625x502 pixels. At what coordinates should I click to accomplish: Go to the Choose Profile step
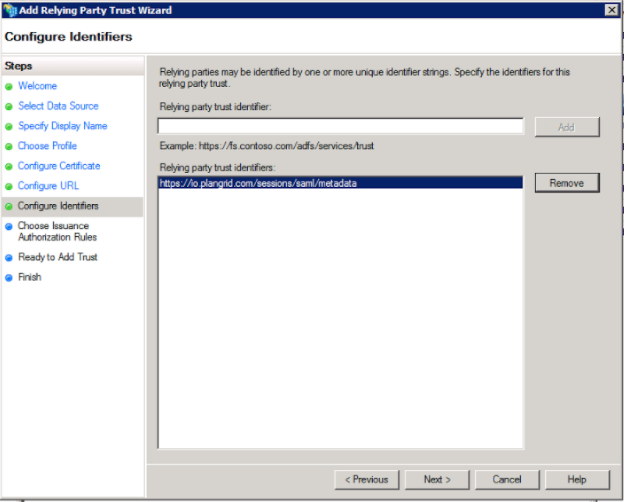click(x=47, y=146)
